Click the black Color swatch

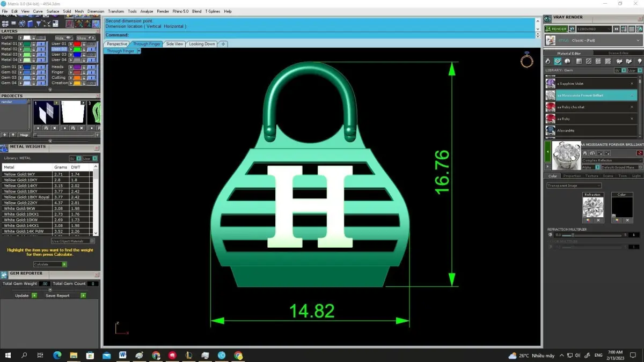pyautogui.click(x=621, y=207)
